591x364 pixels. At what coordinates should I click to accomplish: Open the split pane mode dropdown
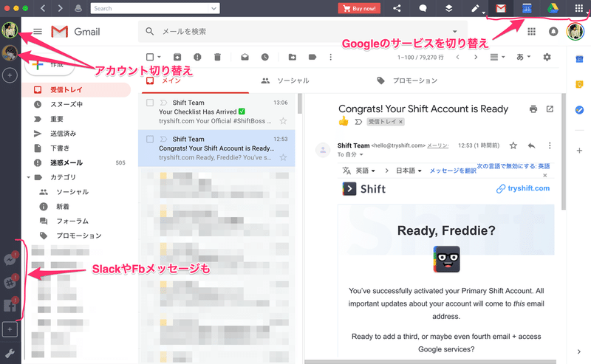(x=497, y=57)
